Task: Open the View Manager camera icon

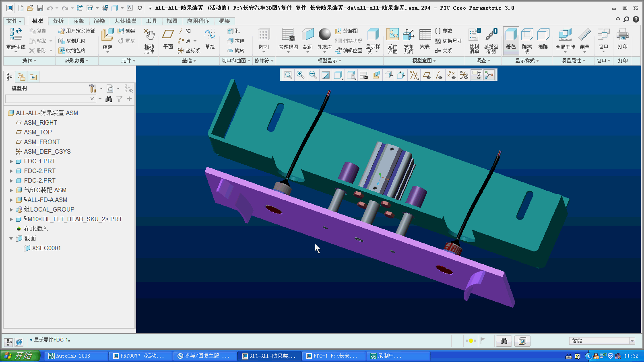Action: tap(363, 75)
